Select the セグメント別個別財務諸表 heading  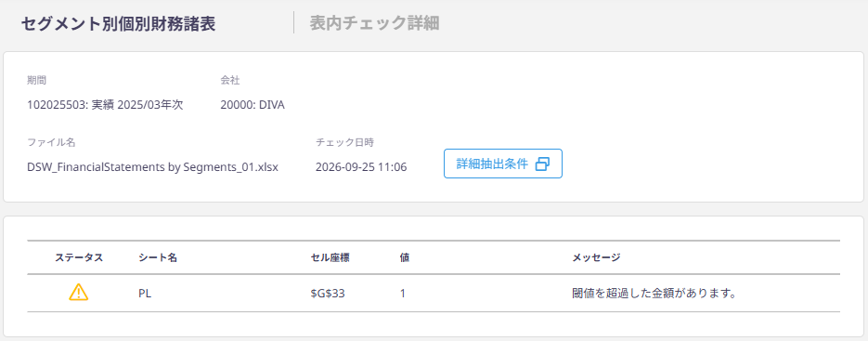(x=119, y=24)
